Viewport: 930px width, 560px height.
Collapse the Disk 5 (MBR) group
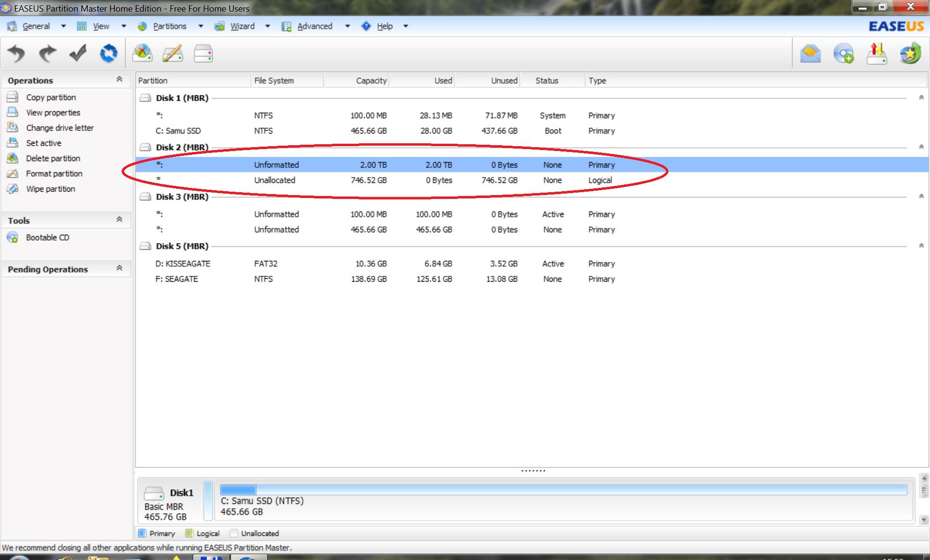click(x=921, y=246)
